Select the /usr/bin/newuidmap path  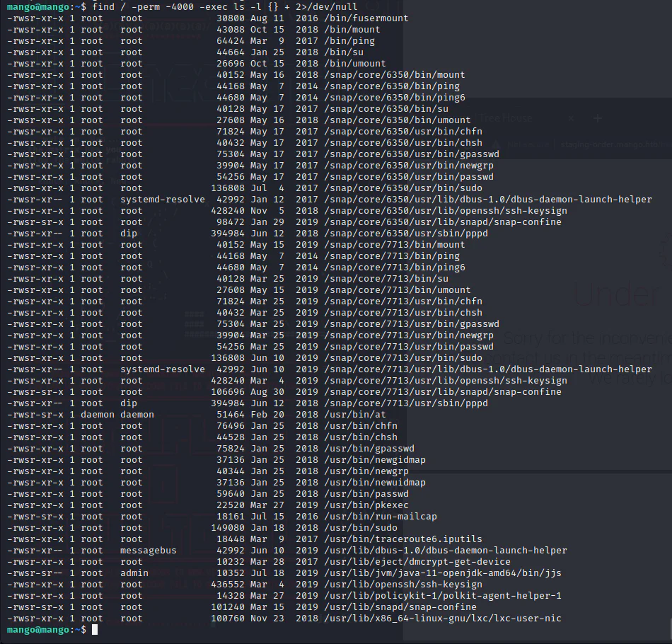pyautogui.click(x=375, y=483)
